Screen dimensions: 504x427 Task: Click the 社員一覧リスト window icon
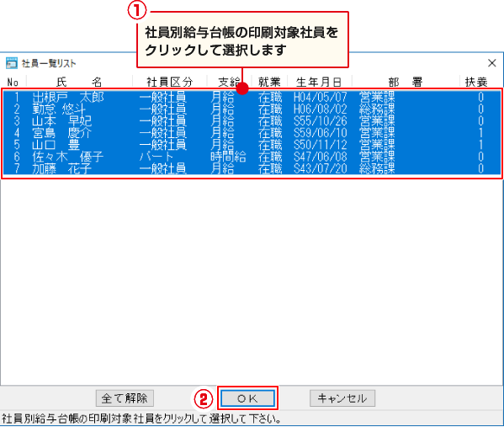tap(12, 63)
